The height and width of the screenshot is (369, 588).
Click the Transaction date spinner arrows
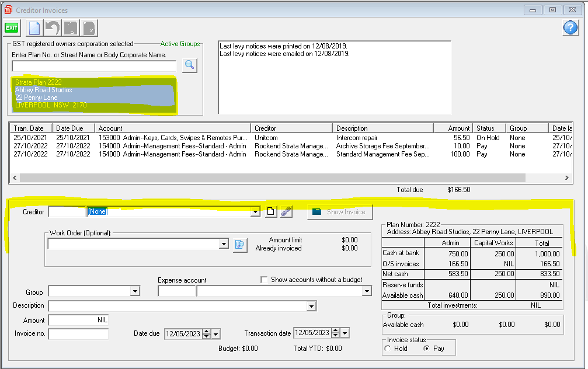336,333
